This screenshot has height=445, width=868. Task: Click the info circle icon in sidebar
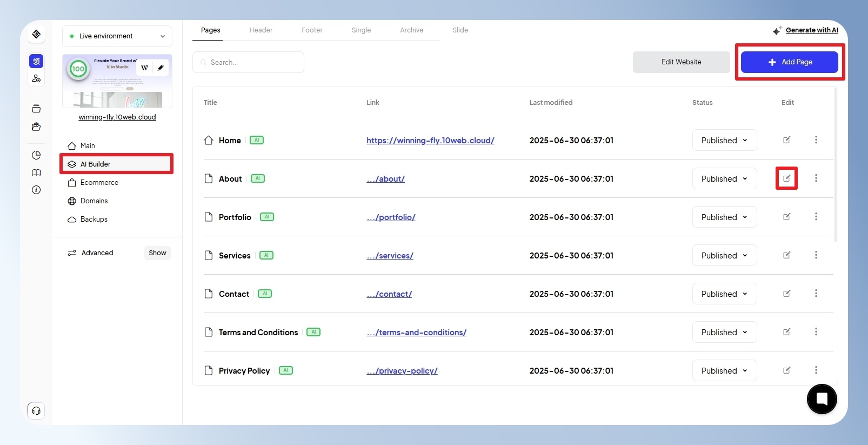36,190
